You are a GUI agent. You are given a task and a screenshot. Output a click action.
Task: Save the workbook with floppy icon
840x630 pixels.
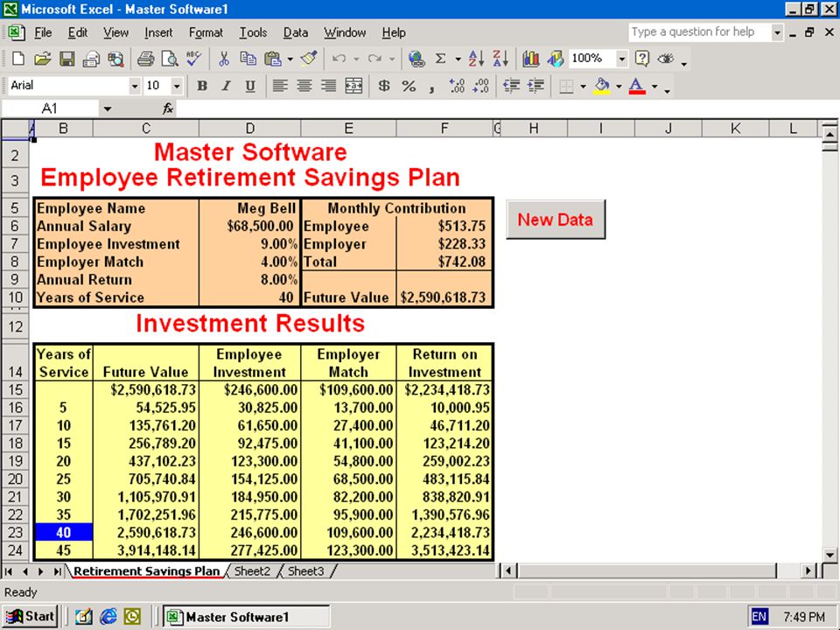67,59
